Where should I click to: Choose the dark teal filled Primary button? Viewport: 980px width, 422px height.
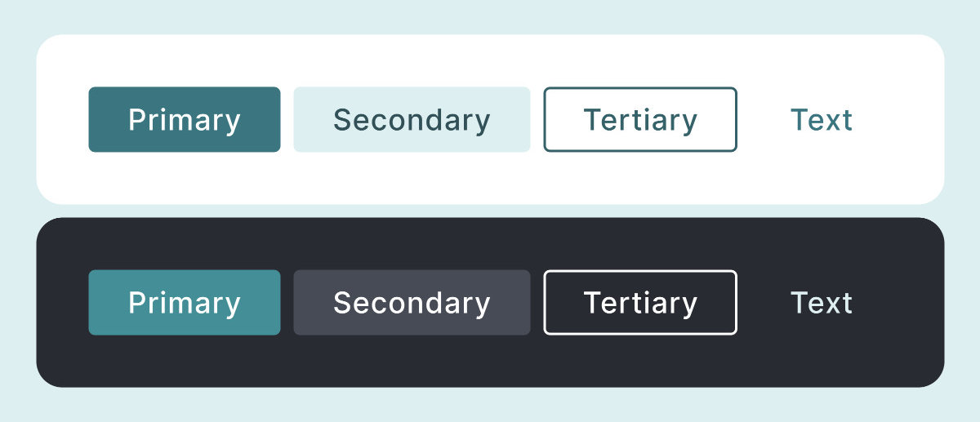(x=185, y=120)
